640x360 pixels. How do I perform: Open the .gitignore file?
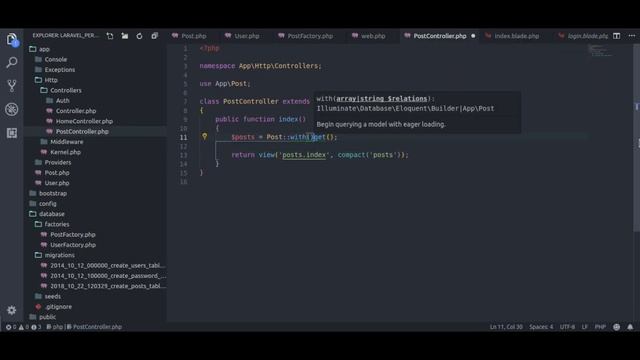58,307
